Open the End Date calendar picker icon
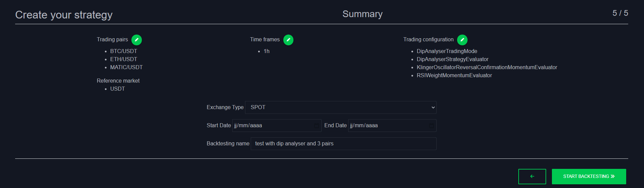The height and width of the screenshot is (188, 644). tap(431, 126)
